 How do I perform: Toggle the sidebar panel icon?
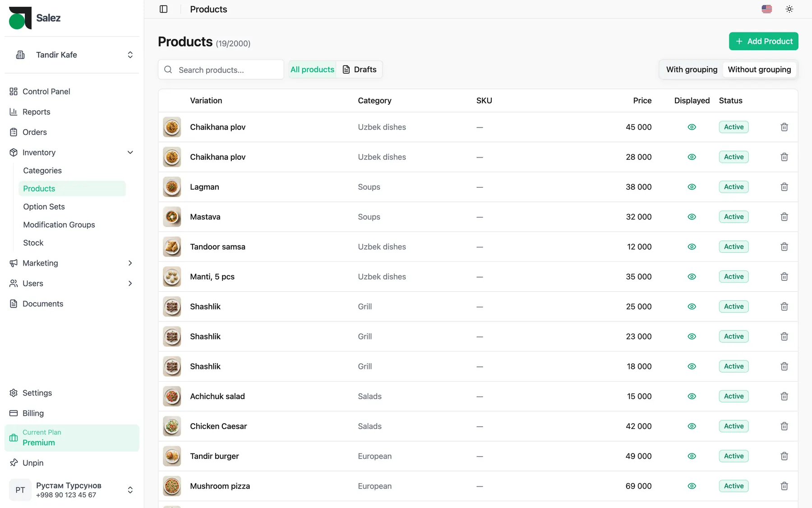(163, 9)
